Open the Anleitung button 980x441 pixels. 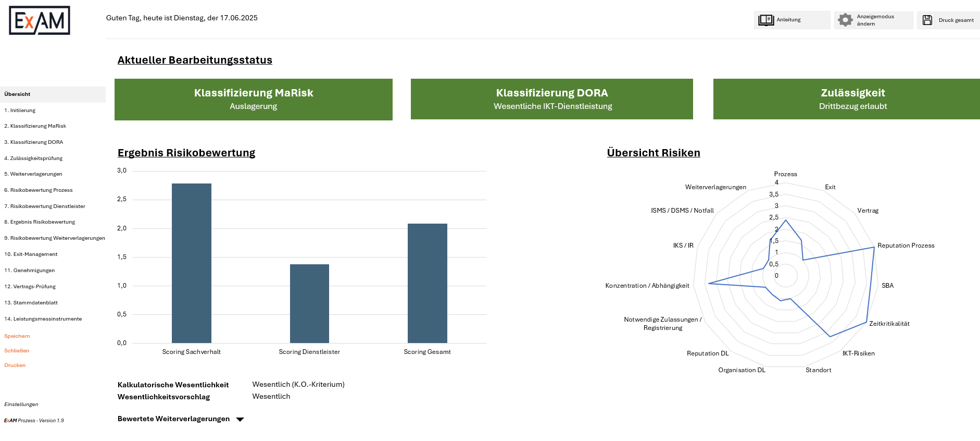(792, 20)
